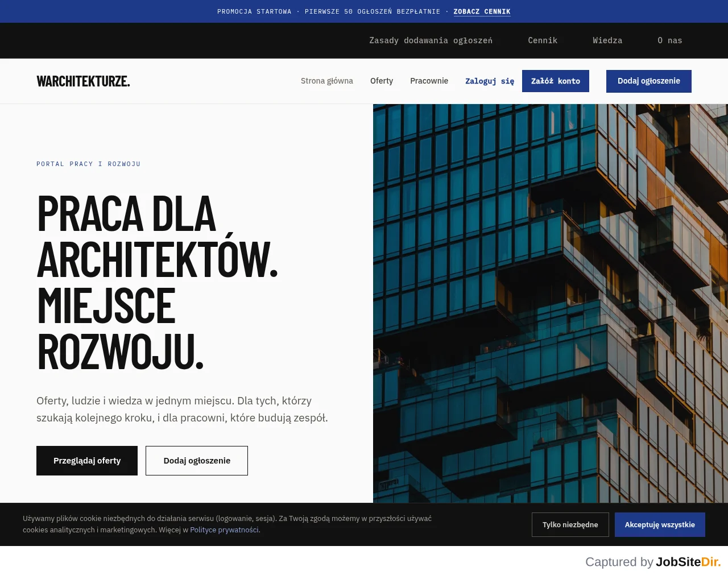
Task: Go to Cennik in top bar
Action: pos(543,40)
